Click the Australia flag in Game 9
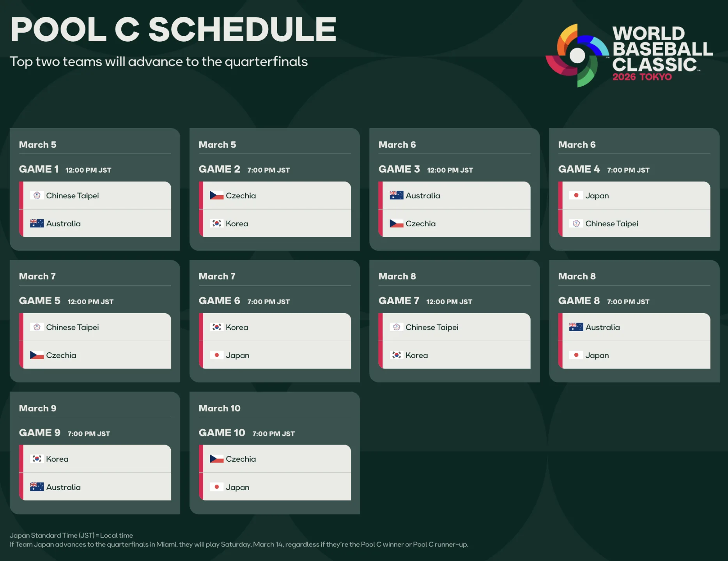Image resolution: width=728 pixels, height=561 pixels. point(37,487)
